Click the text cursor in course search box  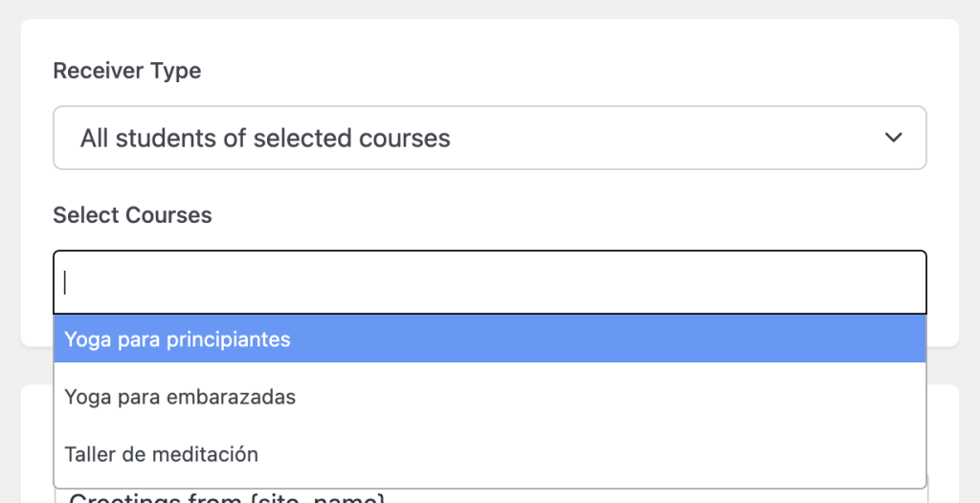(x=65, y=282)
